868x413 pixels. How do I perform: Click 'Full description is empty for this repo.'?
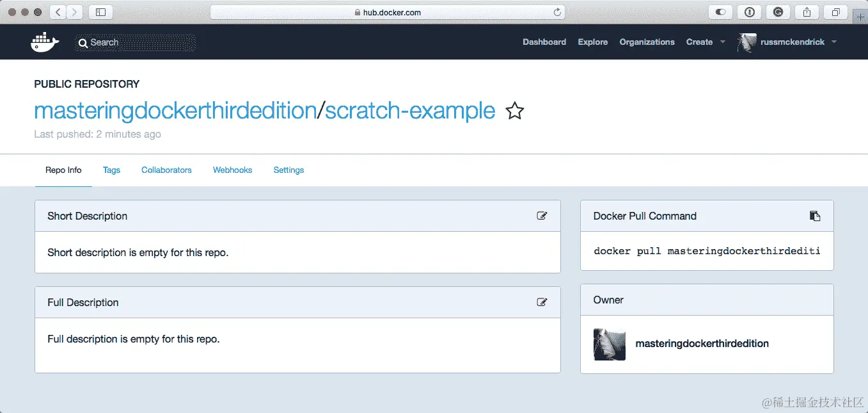point(134,339)
